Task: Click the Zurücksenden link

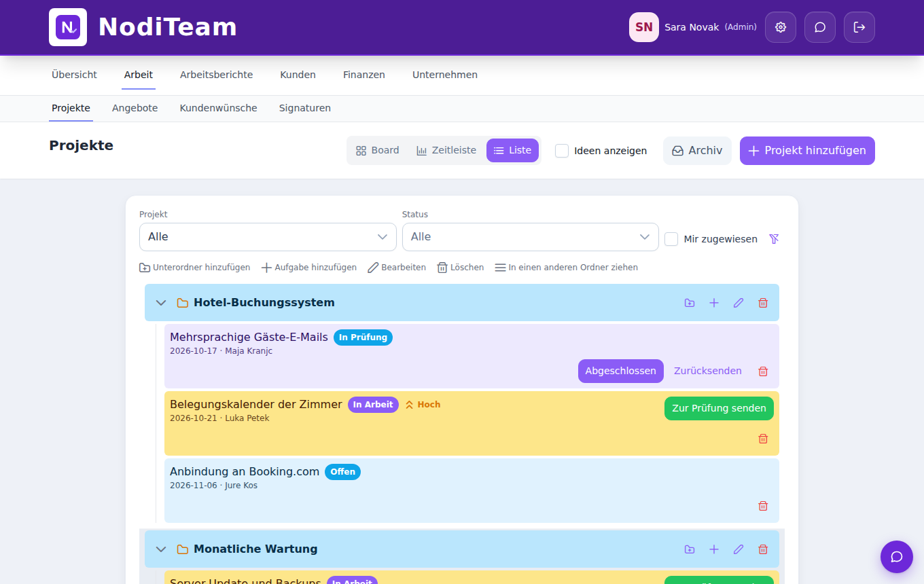Action: point(708,371)
